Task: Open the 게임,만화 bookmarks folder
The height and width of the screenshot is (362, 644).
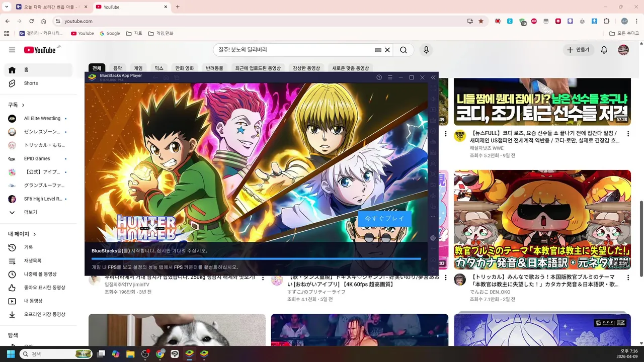Action: (160, 33)
